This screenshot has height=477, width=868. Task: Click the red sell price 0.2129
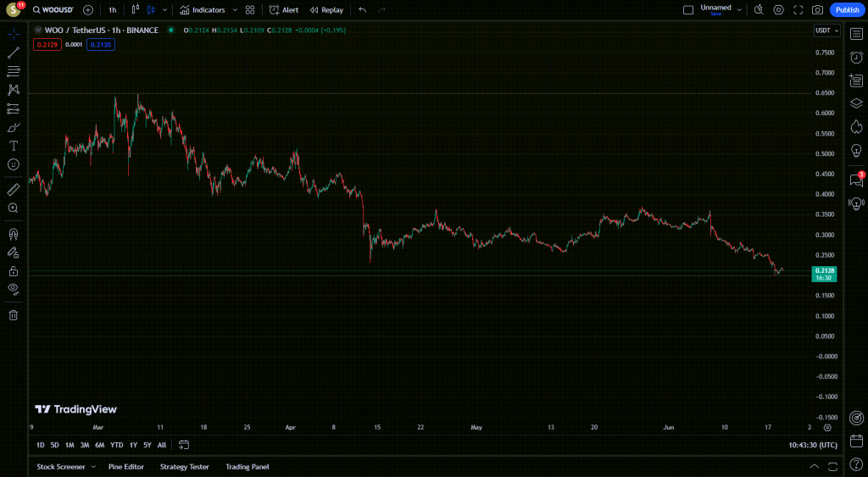coord(47,45)
